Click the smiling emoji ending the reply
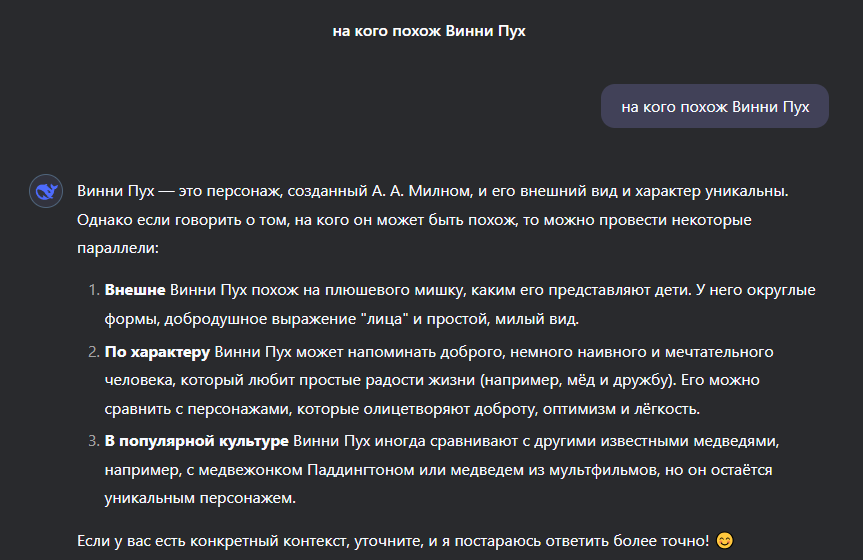The height and width of the screenshot is (560, 863). [725, 541]
